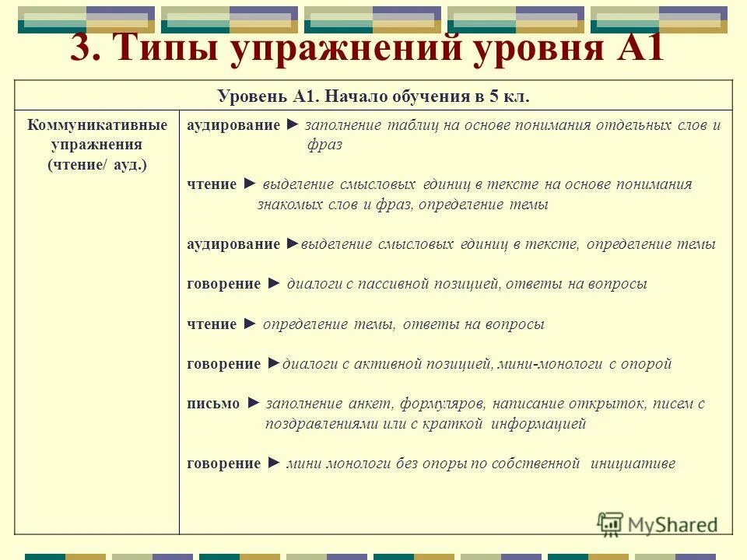Click the last "говорение" heading
This screenshot has width=747, height=560.
pos(224,464)
